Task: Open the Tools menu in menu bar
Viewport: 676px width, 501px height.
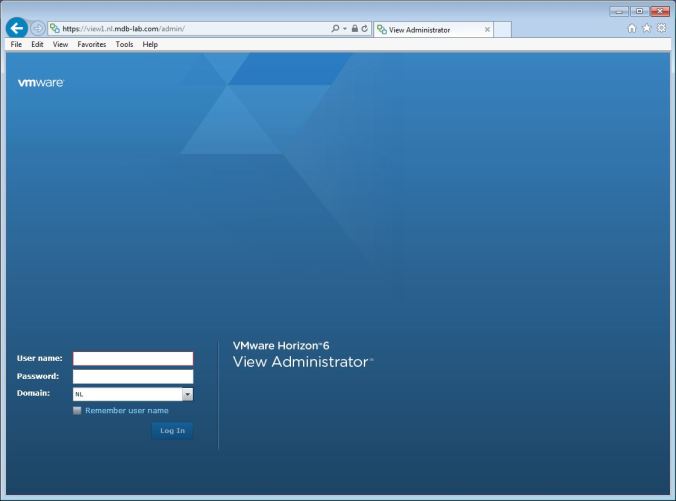Action: 124,44
